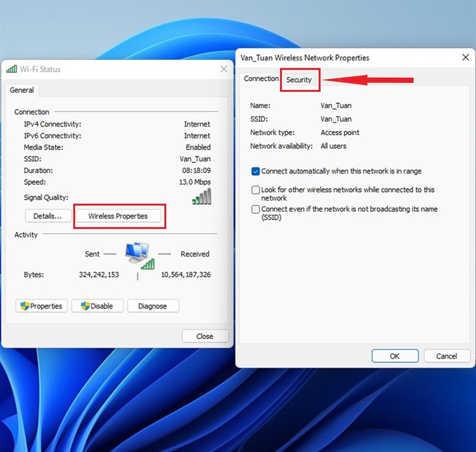Click Close in the Wi-Fi Status window
This screenshot has height=452, width=476.
(205, 336)
